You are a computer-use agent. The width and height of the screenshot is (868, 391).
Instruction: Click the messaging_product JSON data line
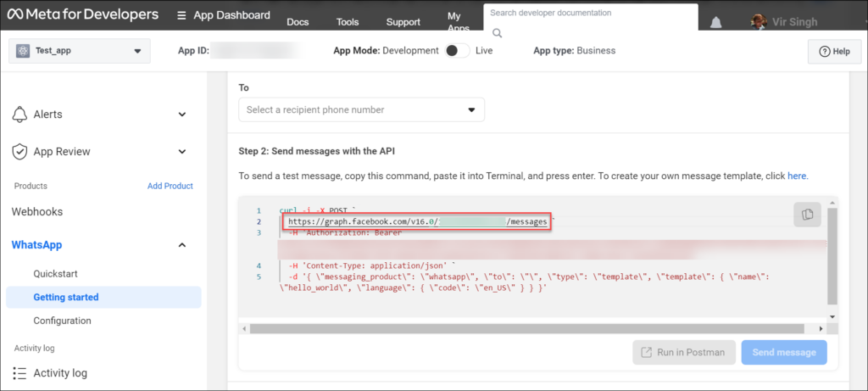pos(524,282)
